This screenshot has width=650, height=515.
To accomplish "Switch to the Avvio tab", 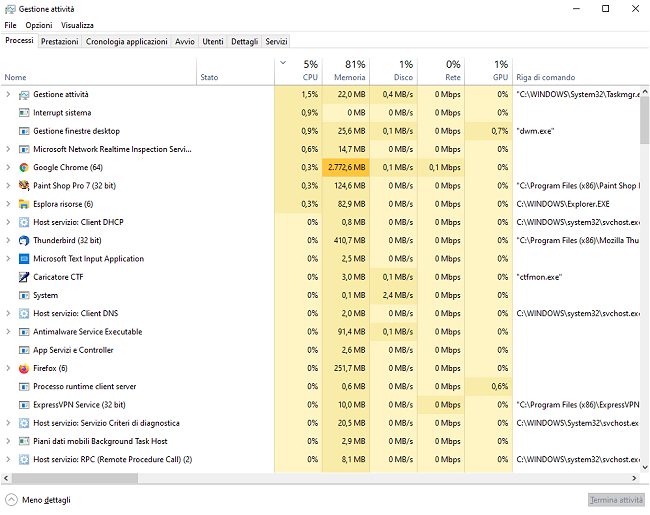I will click(x=185, y=41).
